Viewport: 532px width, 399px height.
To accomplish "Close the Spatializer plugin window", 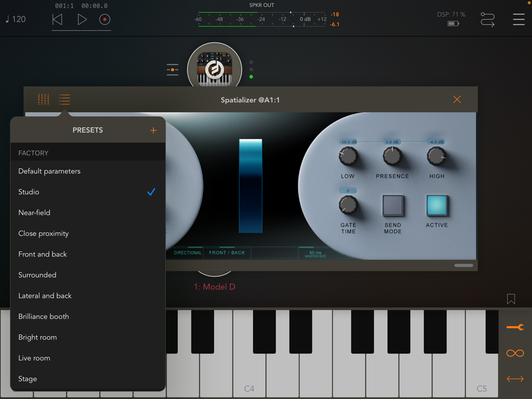I will [457, 99].
